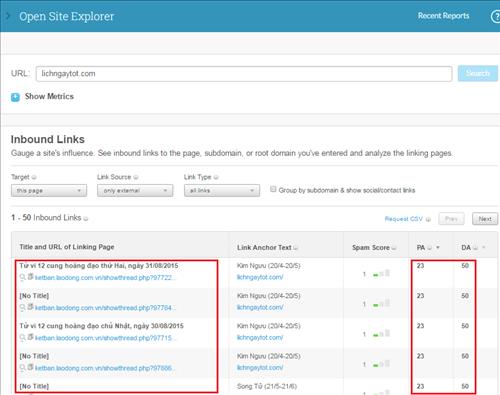Enable Group by subdomain checkbox
Viewport: 500px width, 395px height.
[273, 189]
